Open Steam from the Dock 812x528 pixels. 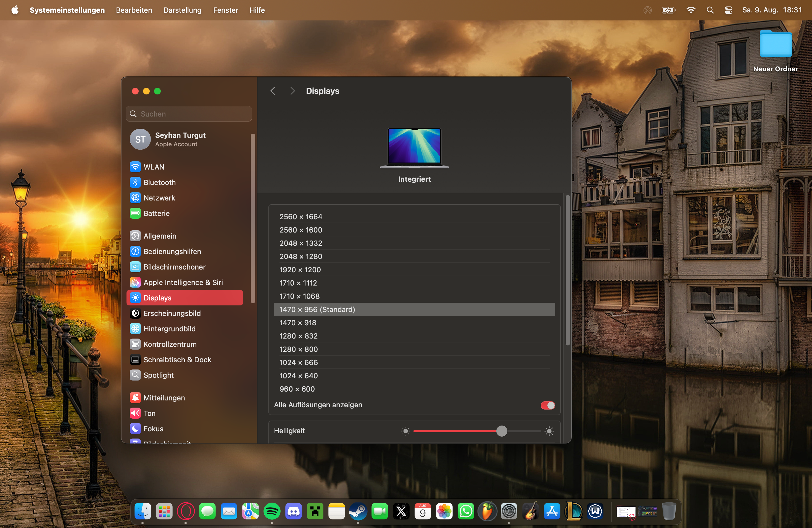click(x=358, y=511)
